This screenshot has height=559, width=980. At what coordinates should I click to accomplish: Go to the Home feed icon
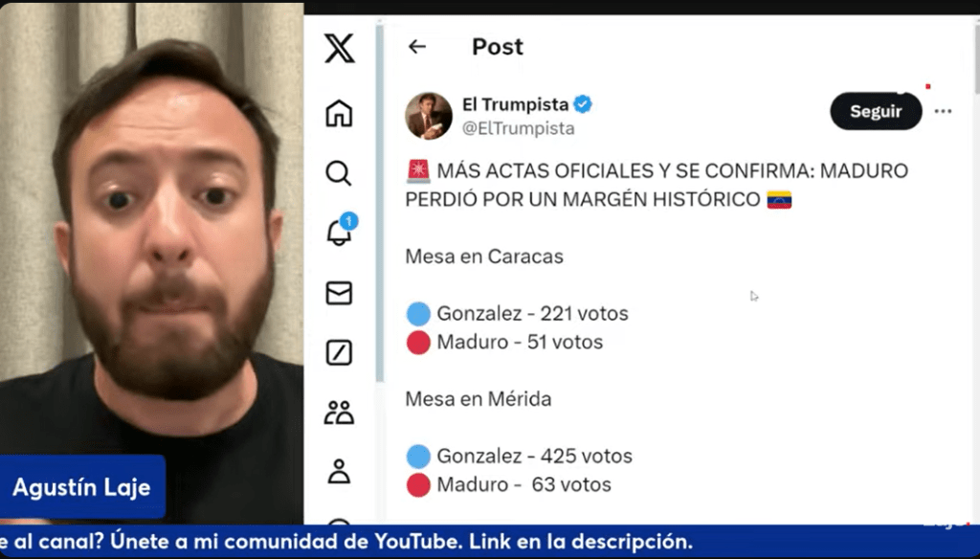tap(339, 113)
